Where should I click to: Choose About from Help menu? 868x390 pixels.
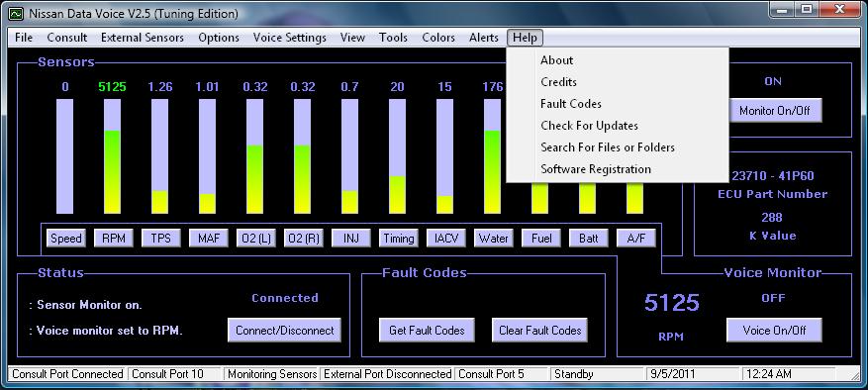(618, 60)
